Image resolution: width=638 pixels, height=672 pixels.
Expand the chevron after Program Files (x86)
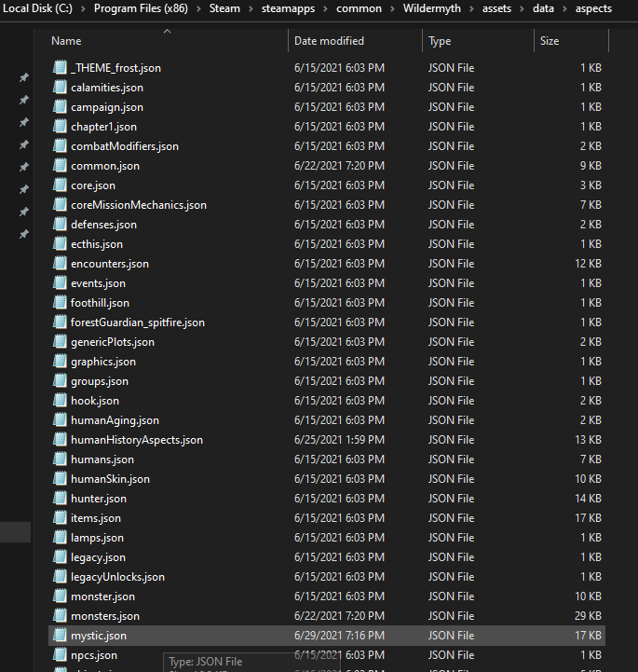(198, 9)
